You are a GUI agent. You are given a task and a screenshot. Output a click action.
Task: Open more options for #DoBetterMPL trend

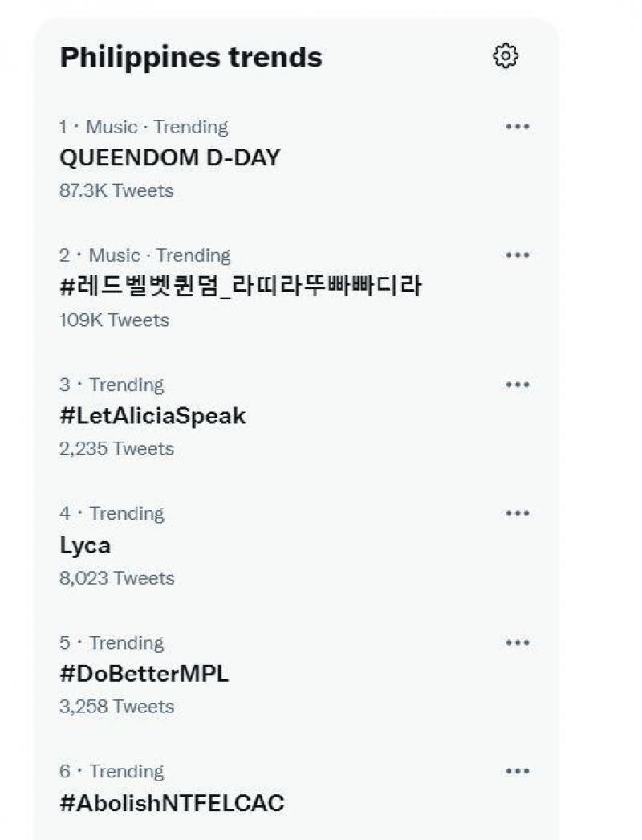point(518,642)
